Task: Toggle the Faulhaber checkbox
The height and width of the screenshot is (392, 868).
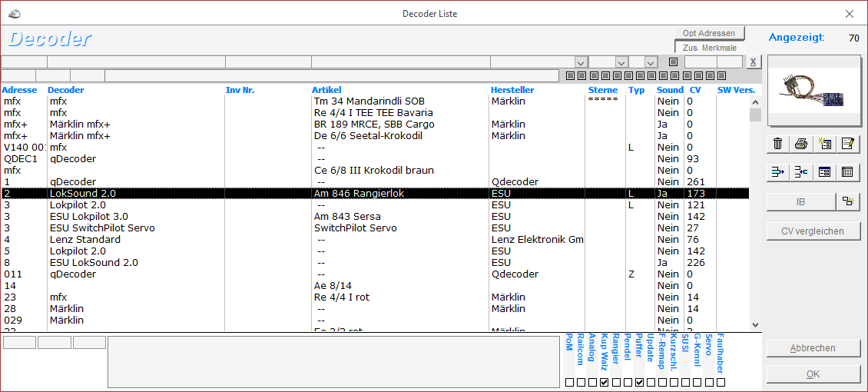Action: click(x=721, y=382)
